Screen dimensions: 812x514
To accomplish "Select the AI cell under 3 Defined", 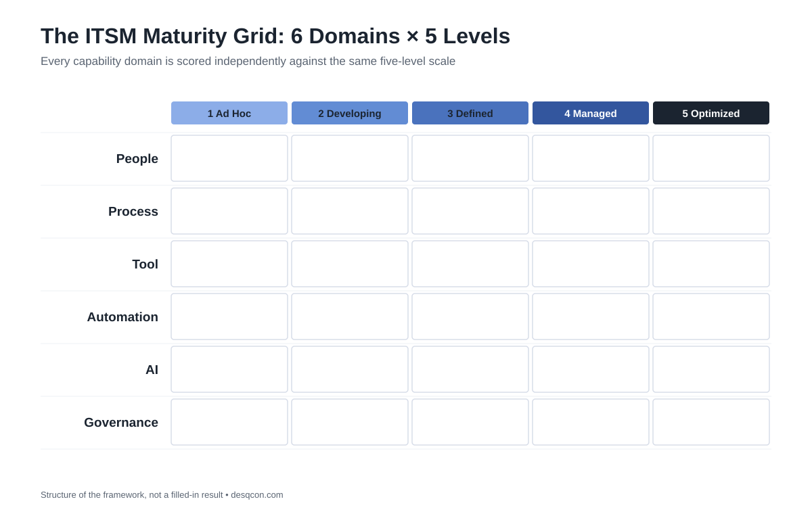I will [470, 369].
